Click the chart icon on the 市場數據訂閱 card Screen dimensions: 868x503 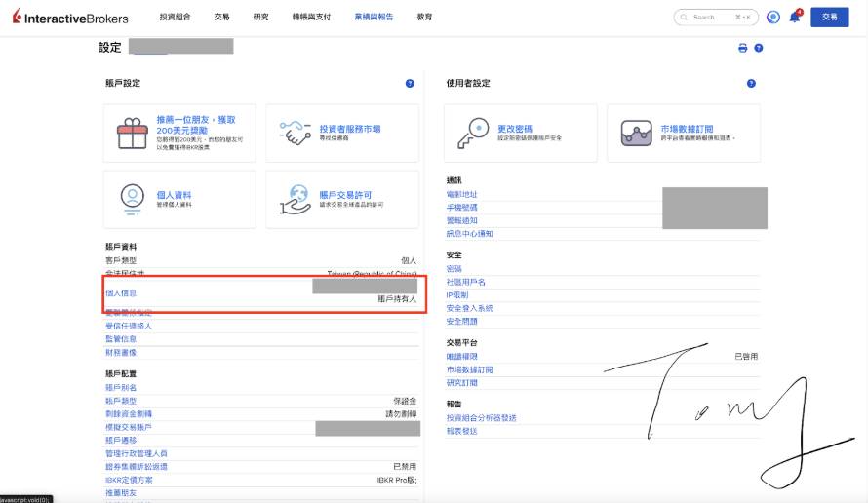click(636, 133)
